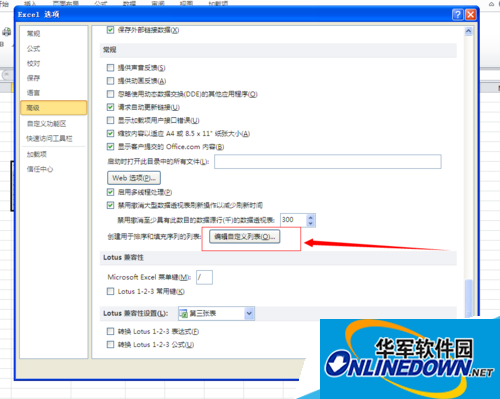Click the 300 data rows value field
This screenshot has height=399, width=500.
[293, 220]
